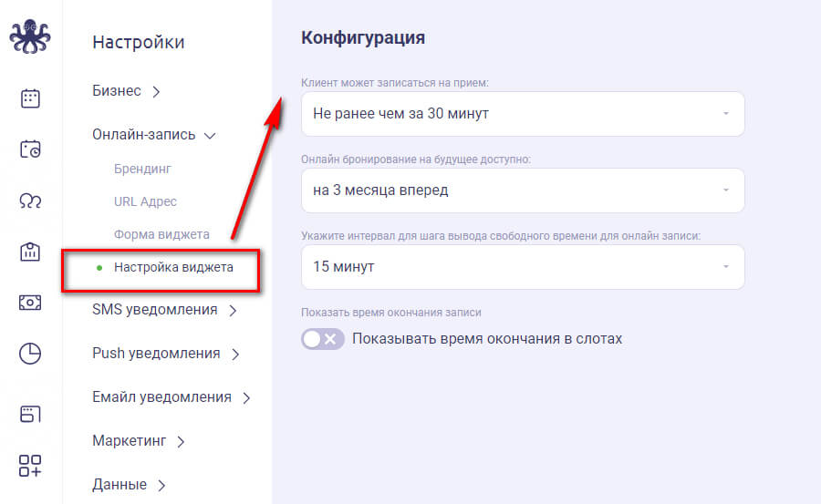
Task: Collapse the Онлайн-запись section
Action: pyautogui.click(x=154, y=135)
